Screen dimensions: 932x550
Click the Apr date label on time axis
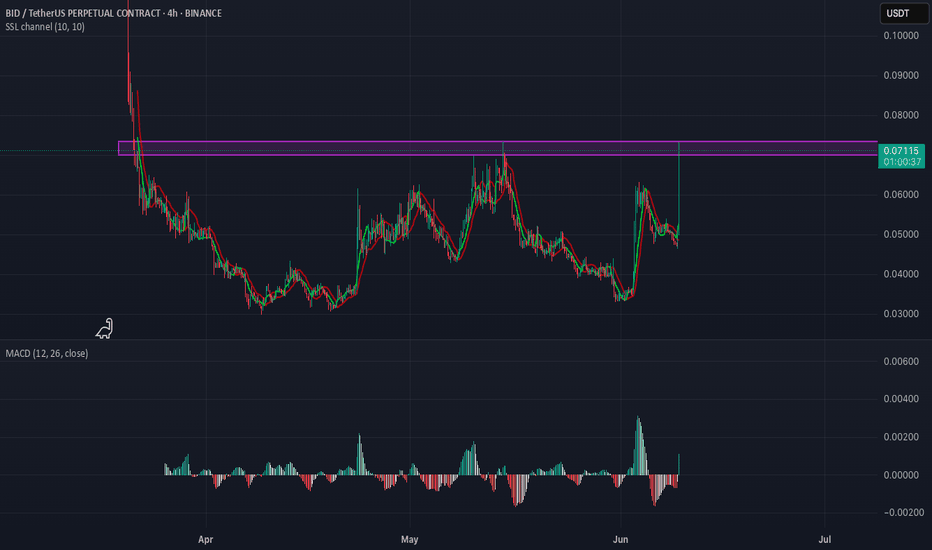click(x=205, y=540)
